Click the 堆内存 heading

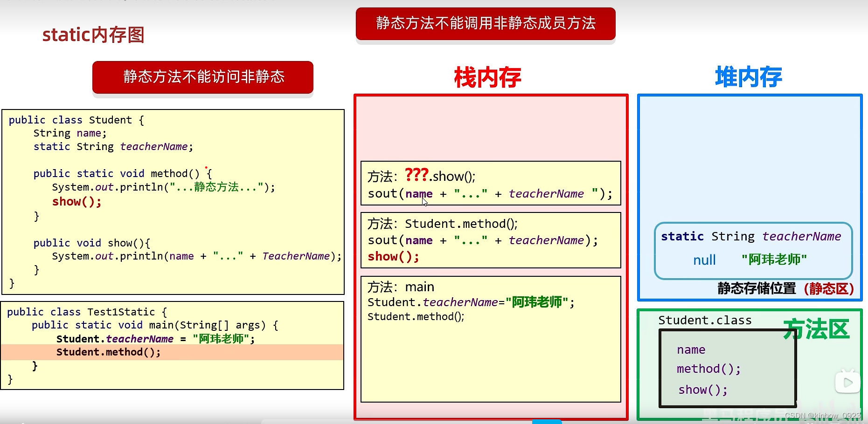click(x=749, y=77)
